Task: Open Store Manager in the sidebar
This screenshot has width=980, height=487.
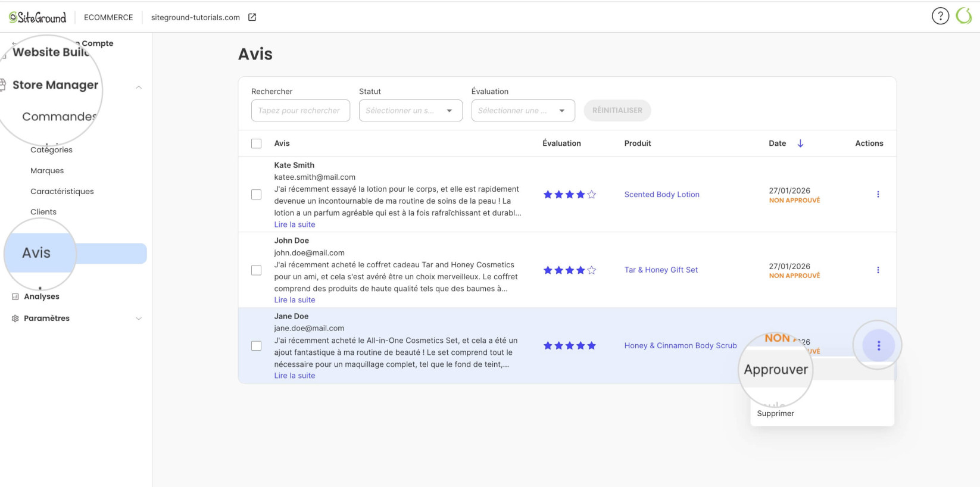Action: point(55,85)
